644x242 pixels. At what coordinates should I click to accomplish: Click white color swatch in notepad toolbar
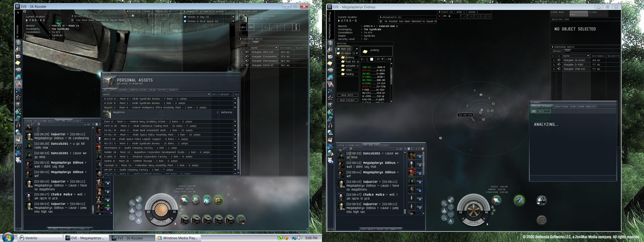[371, 59]
